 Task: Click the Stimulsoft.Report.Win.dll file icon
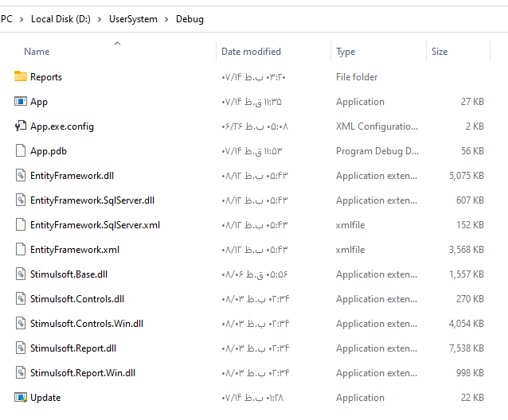(x=21, y=373)
